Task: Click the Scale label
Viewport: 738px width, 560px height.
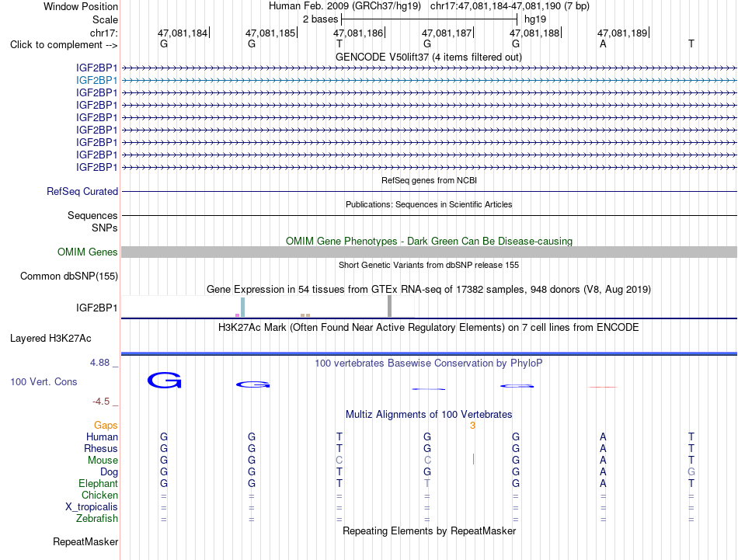Action: pos(105,19)
